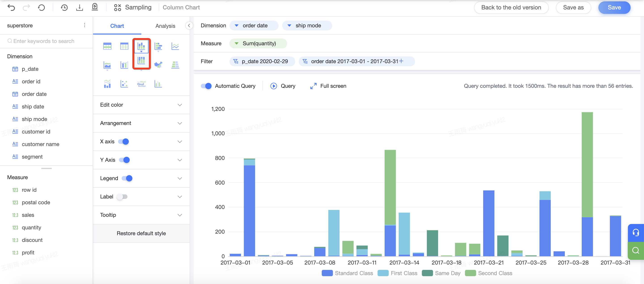Image resolution: width=644 pixels, height=284 pixels.
Task: Toggle Standard Class legend series visibility
Action: (x=347, y=273)
